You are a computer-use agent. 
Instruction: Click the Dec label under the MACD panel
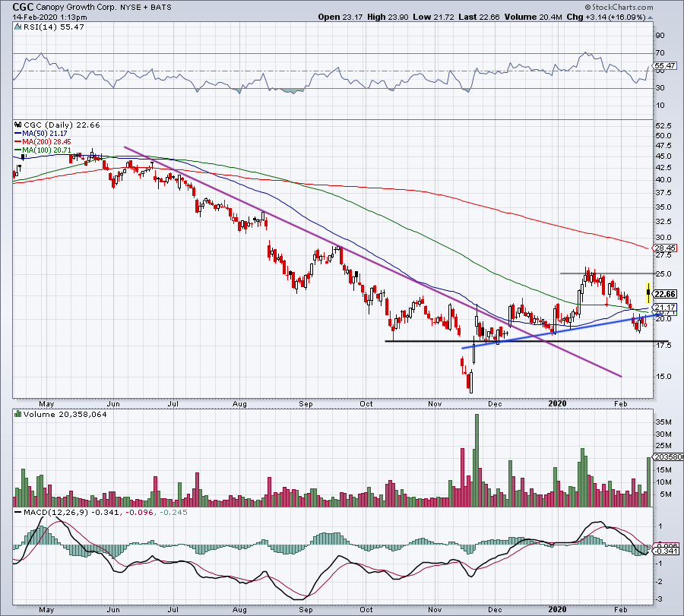495,609
